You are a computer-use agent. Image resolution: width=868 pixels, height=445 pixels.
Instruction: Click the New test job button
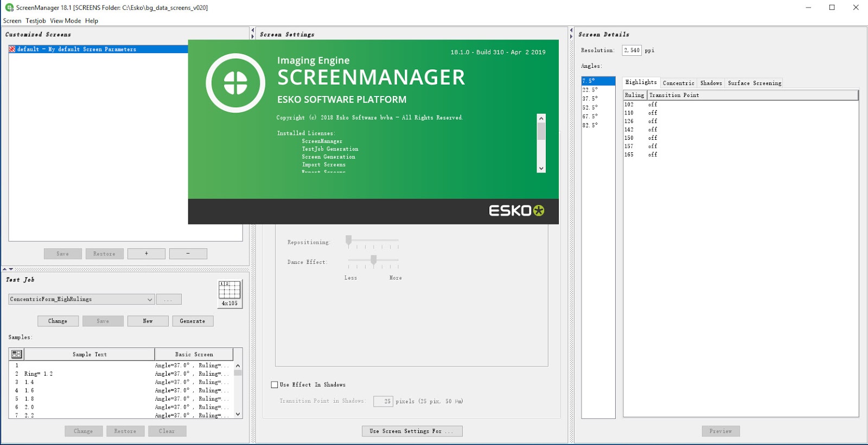(148, 321)
